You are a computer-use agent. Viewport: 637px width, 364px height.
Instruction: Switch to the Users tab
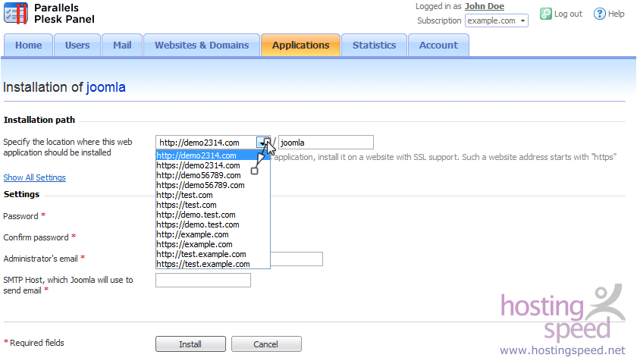pyautogui.click(x=77, y=45)
